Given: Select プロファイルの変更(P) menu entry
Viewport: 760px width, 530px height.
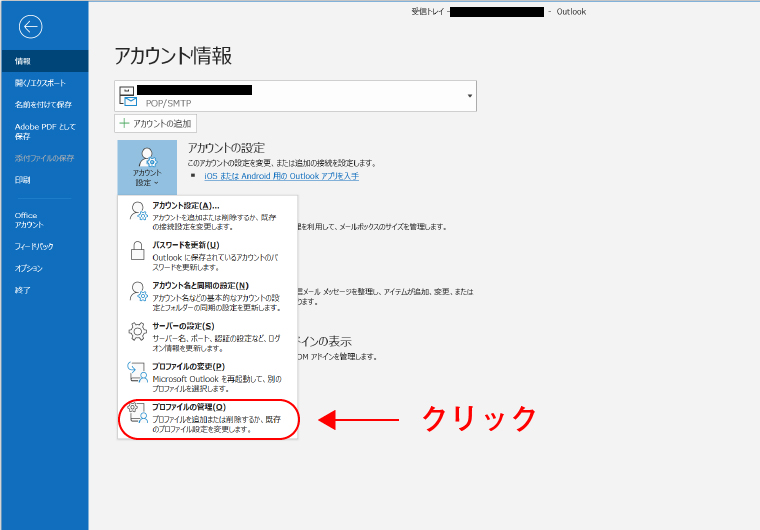Looking at the screenshot, I should (x=207, y=377).
